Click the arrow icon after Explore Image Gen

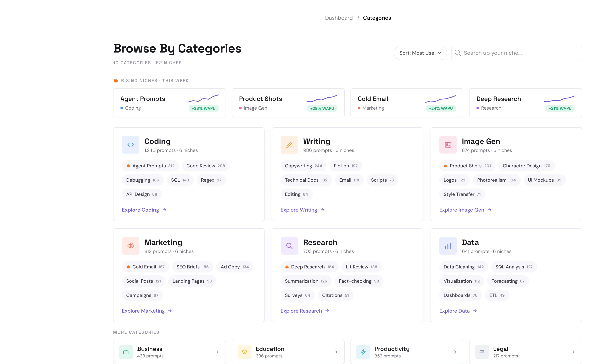click(489, 210)
